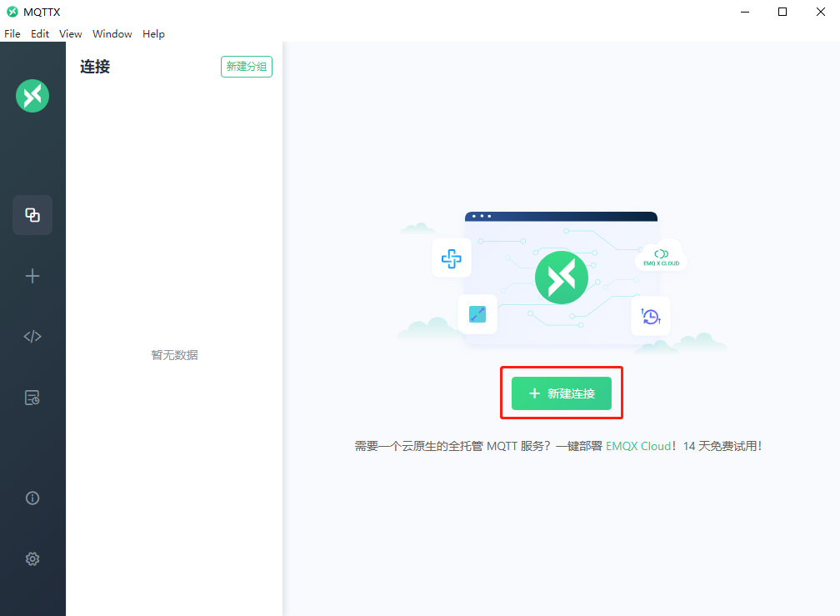Click the 新建分组 button
The height and width of the screenshot is (616, 840).
click(247, 67)
